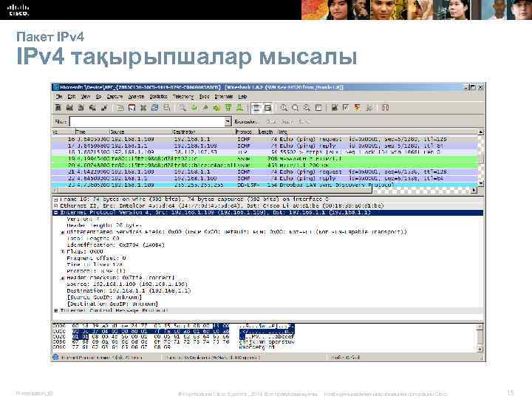Click the Protocol column header
This screenshot has height=399, width=532.
(x=247, y=132)
